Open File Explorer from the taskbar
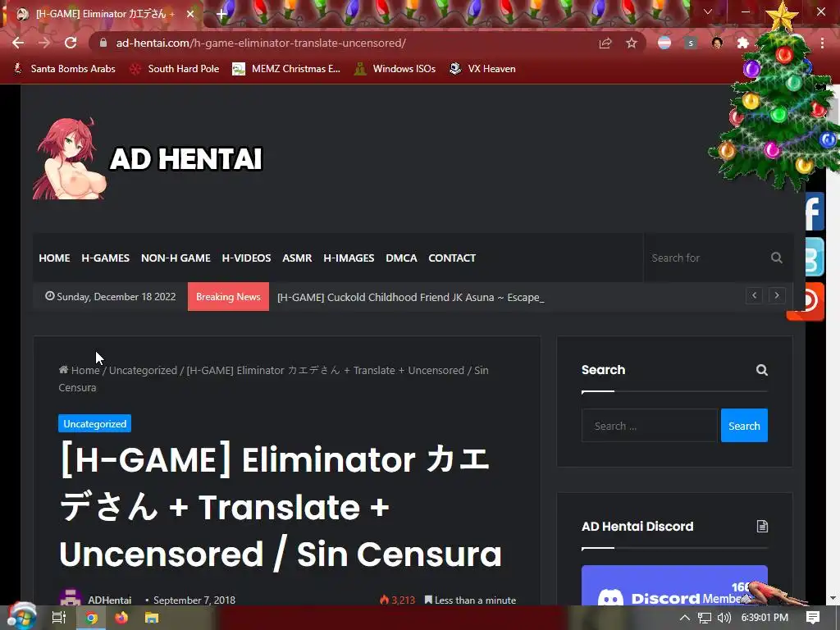 [x=152, y=618]
